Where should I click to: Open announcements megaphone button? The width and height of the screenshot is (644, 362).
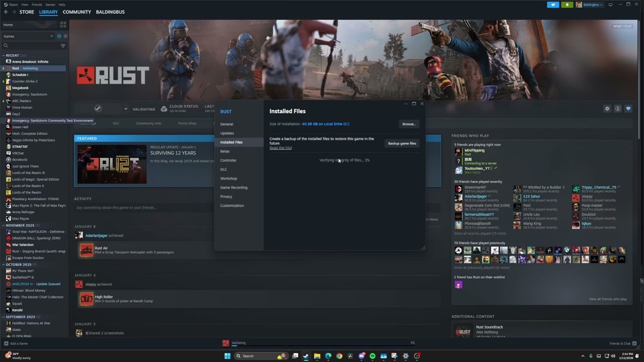(x=553, y=5)
